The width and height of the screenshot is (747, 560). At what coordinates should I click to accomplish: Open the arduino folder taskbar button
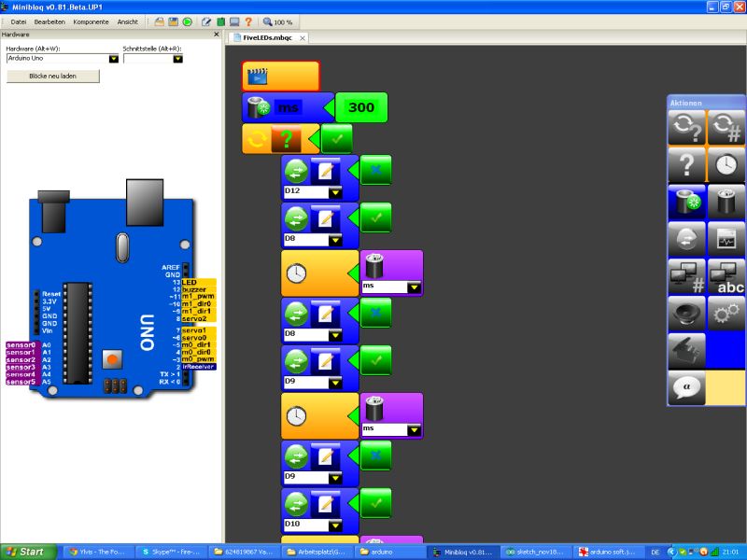pos(390,552)
